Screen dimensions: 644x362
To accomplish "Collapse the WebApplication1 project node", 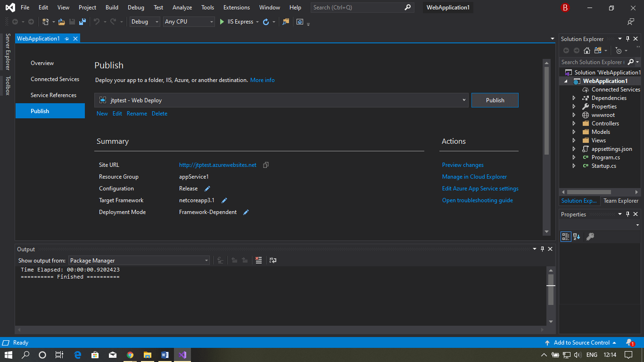I will (x=565, y=81).
